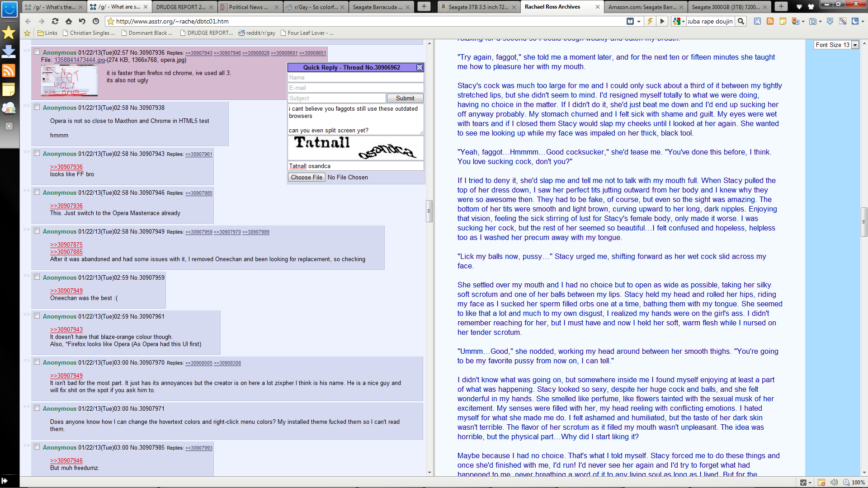Reload the current page
The width and height of the screenshot is (868, 488).
tap(55, 21)
